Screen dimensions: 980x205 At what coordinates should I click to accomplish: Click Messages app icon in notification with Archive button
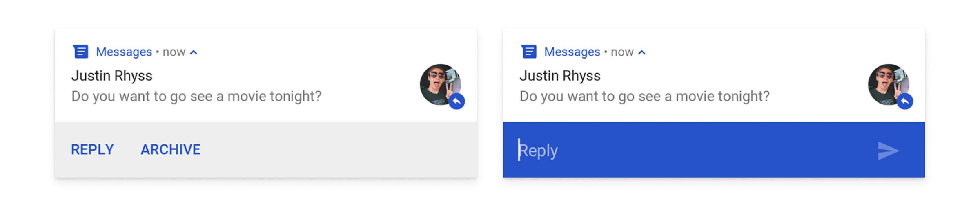(80, 52)
